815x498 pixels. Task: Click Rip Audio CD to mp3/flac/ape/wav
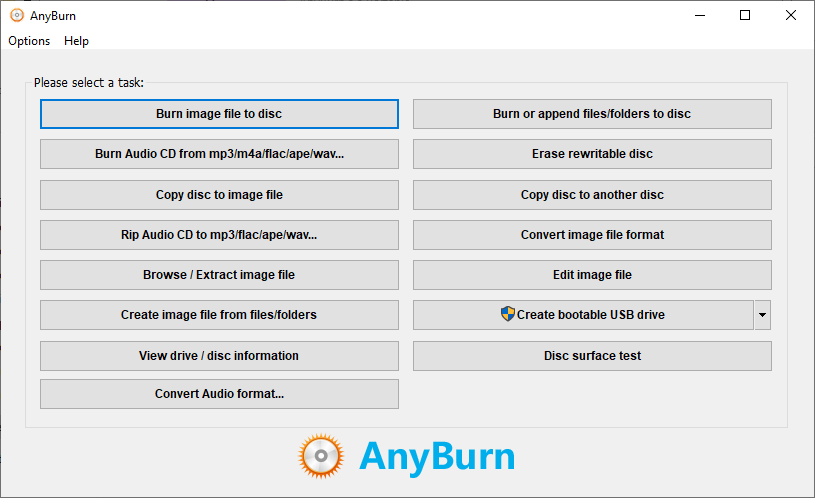click(x=219, y=235)
